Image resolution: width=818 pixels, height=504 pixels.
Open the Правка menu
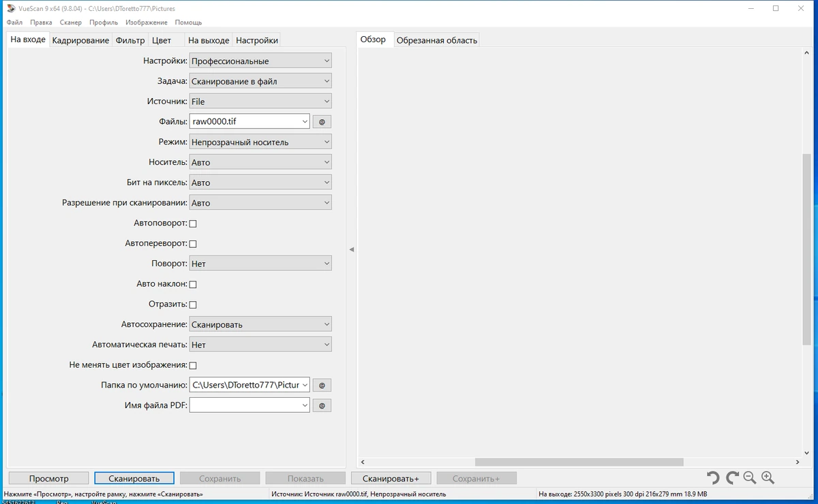(x=41, y=22)
